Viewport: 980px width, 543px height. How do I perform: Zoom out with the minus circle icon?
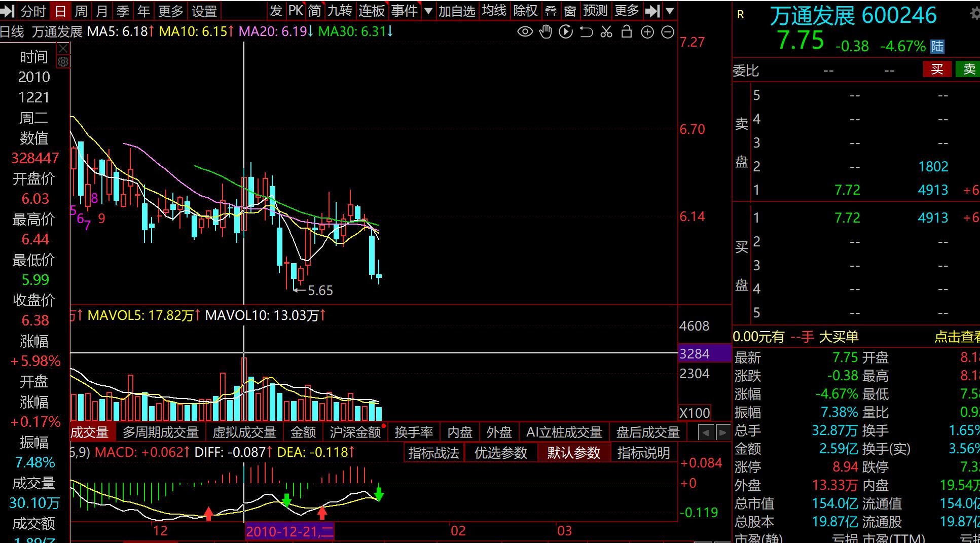pos(668,32)
